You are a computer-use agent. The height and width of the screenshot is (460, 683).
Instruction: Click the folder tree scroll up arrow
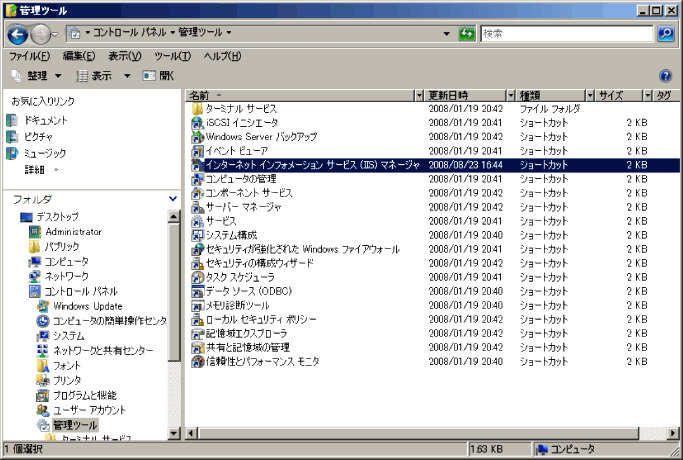click(x=174, y=216)
